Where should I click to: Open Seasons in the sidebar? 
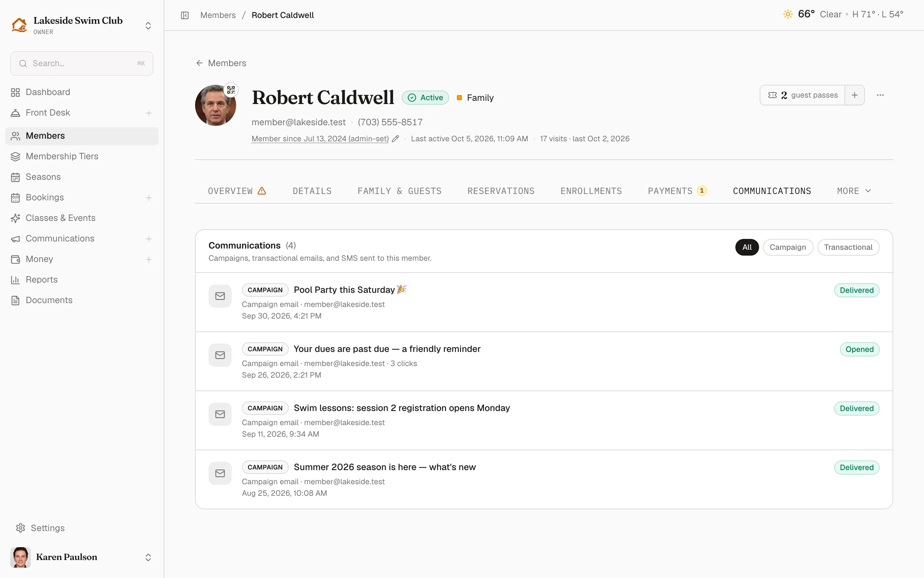pyautogui.click(x=82, y=177)
